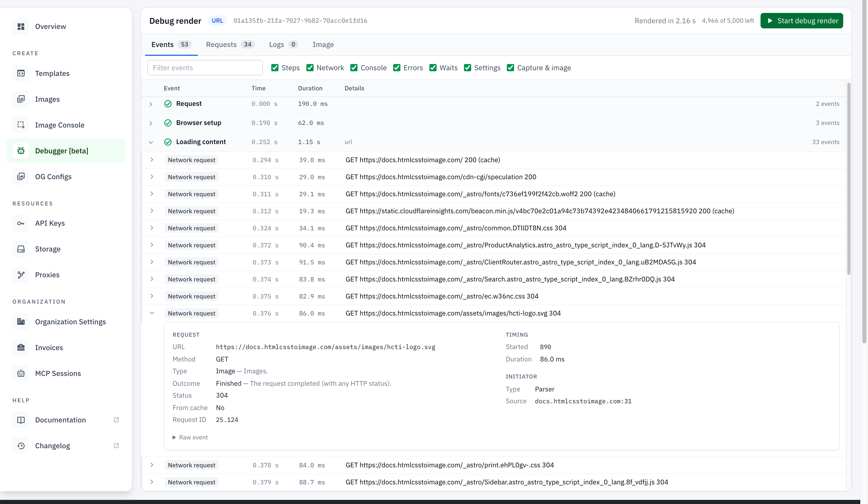Image resolution: width=868 pixels, height=504 pixels.
Task: Toggle the Network filter checkbox
Action: (x=310, y=68)
